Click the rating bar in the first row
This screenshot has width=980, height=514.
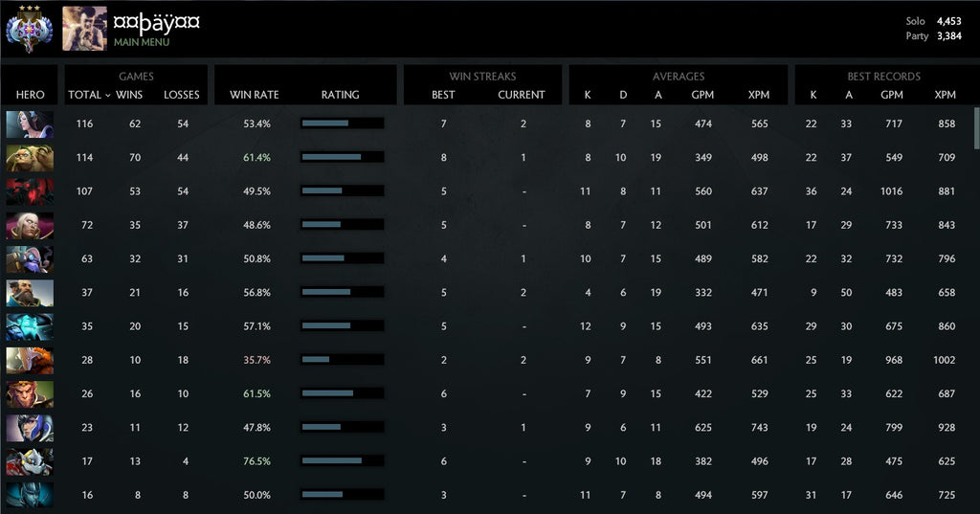[x=342, y=123]
